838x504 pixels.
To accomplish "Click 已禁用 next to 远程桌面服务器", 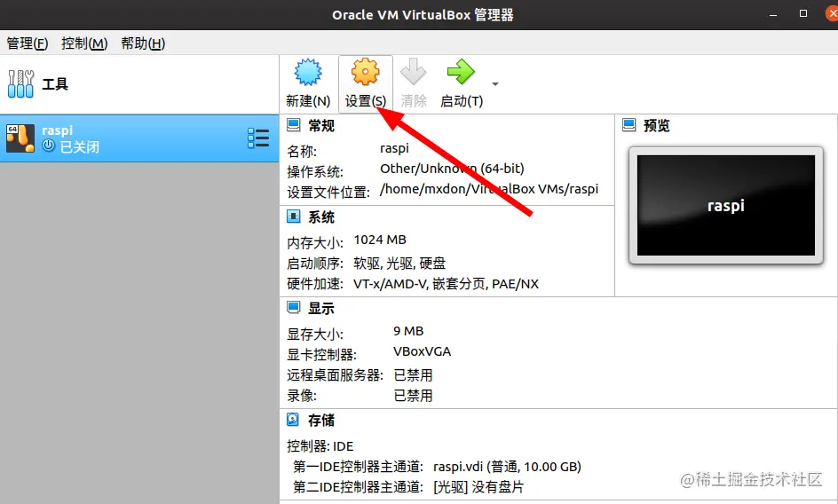I will (x=413, y=374).
